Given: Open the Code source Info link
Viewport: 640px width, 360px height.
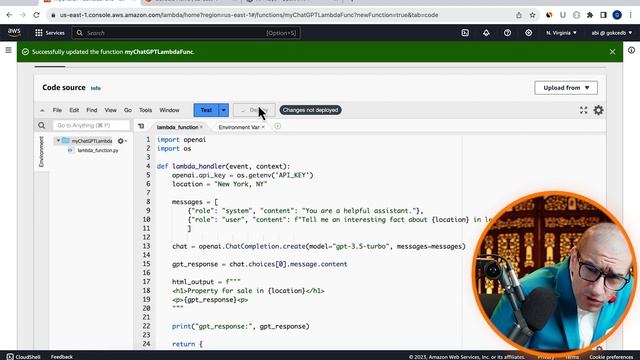Looking at the screenshot, I should pos(96,88).
